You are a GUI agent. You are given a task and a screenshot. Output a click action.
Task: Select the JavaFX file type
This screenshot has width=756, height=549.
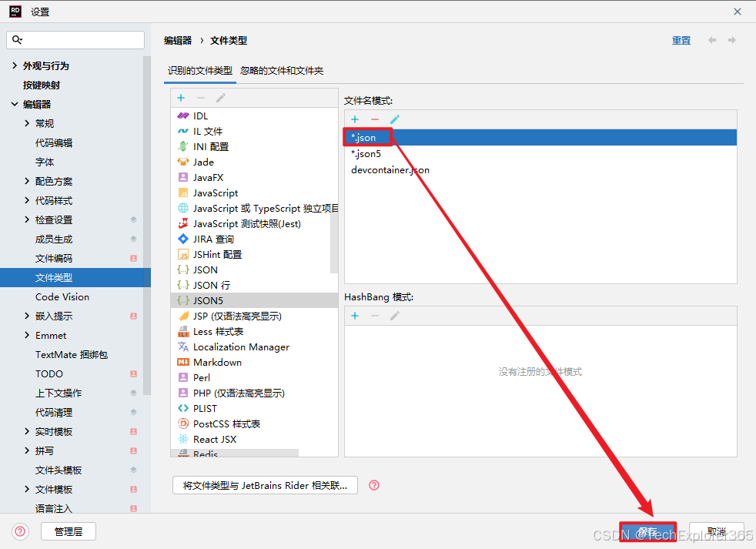click(x=253, y=178)
